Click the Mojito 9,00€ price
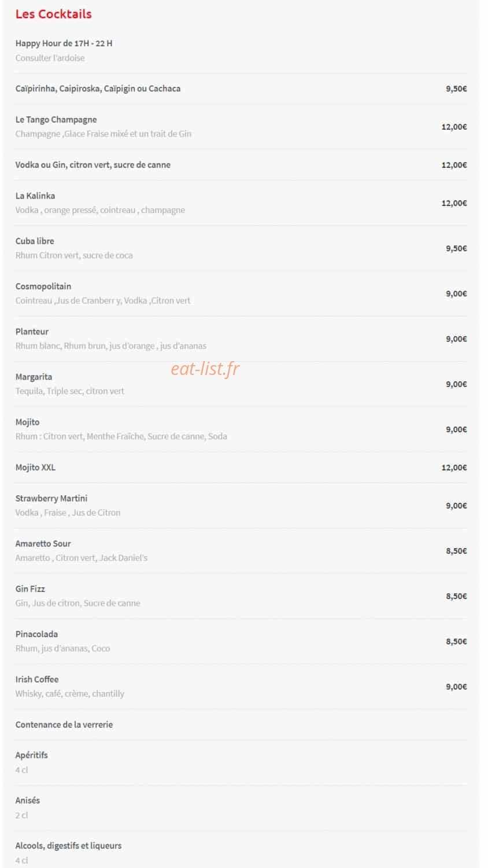This screenshot has height=868, width=488. [456, 429]
